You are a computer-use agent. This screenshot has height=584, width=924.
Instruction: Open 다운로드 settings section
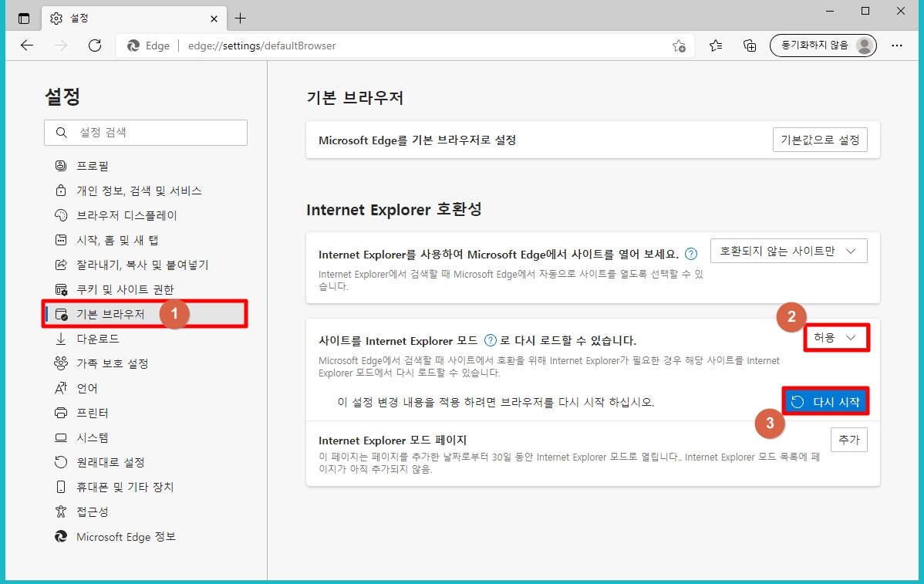pyautogui.click(x=146, y=339)
